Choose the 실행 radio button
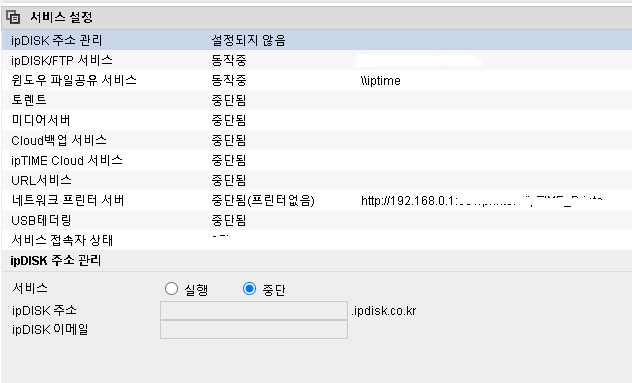Screen dimensions: 632x383 171,289
